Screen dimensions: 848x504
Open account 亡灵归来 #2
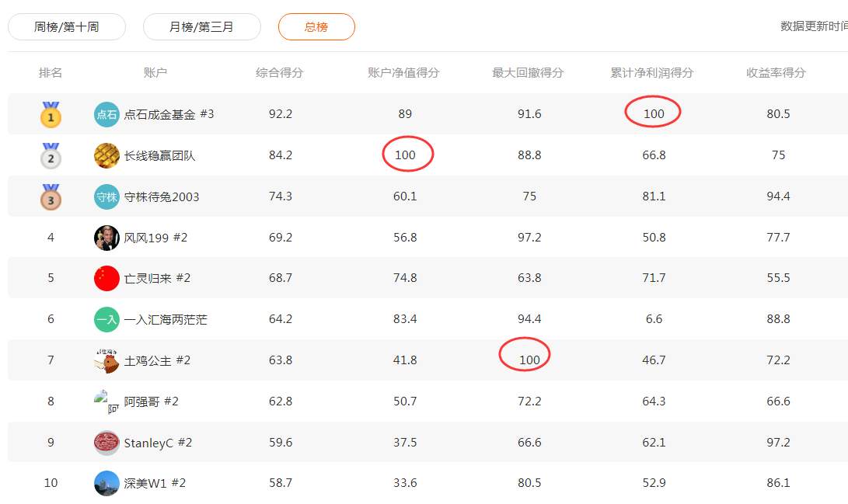pyautogui.click(x=157, y=278)
